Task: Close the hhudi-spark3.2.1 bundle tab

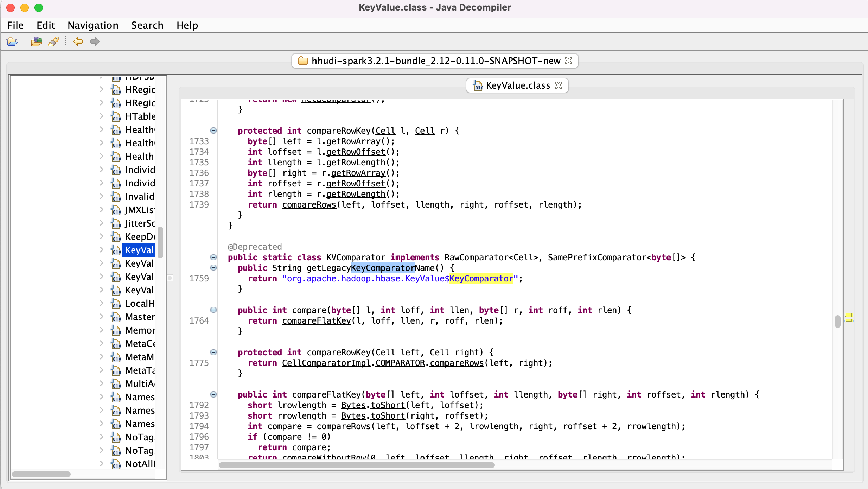Action: (x=568, y=61)
